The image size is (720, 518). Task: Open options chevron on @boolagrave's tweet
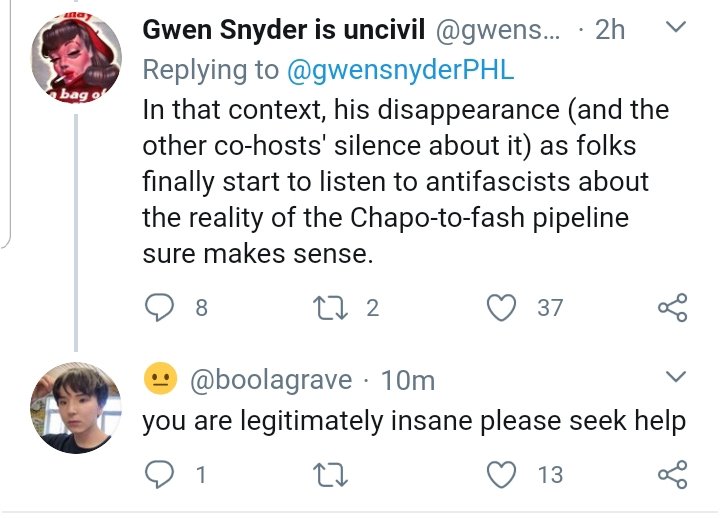point(676,377)
